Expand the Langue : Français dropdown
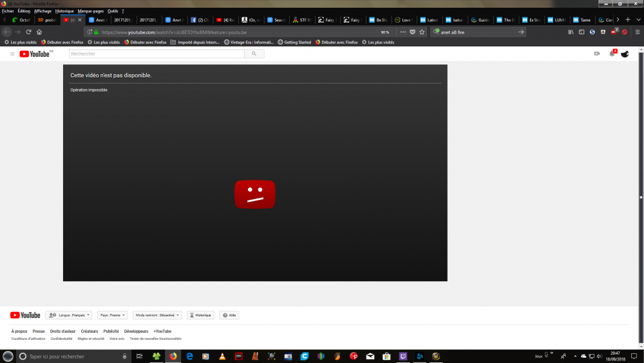 click(x=69, y=315)
